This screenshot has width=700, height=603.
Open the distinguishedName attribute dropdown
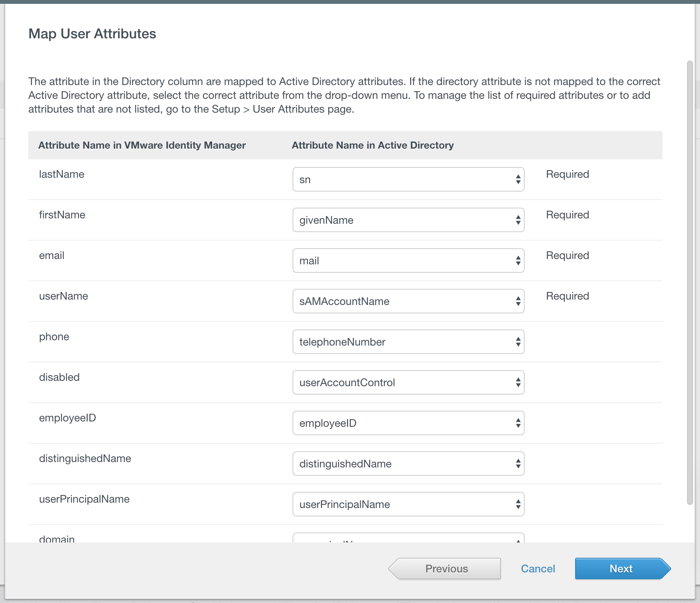click(x=408, y=464)
